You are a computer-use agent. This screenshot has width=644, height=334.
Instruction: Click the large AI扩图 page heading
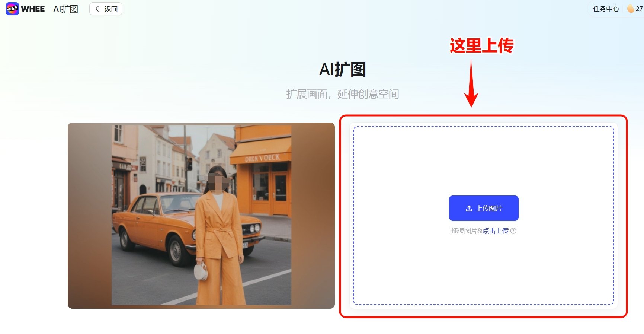pyautogui.click(x=343, y=69)
